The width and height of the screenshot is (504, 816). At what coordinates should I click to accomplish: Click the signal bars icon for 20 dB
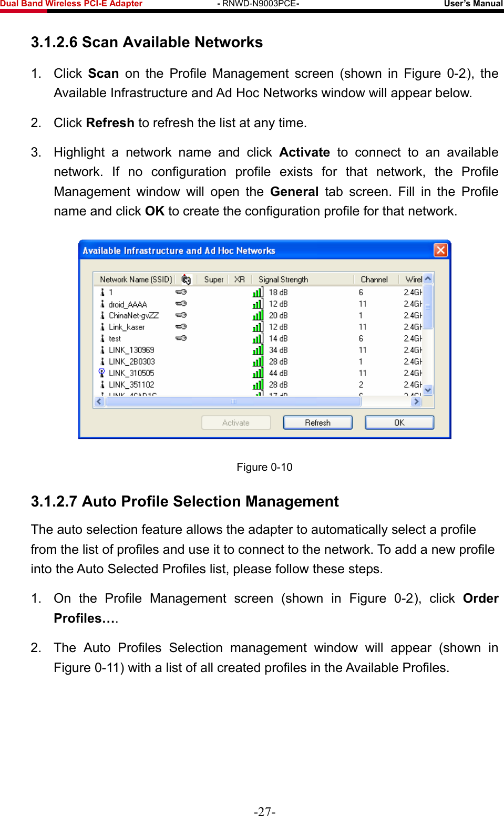coord(258,315)
